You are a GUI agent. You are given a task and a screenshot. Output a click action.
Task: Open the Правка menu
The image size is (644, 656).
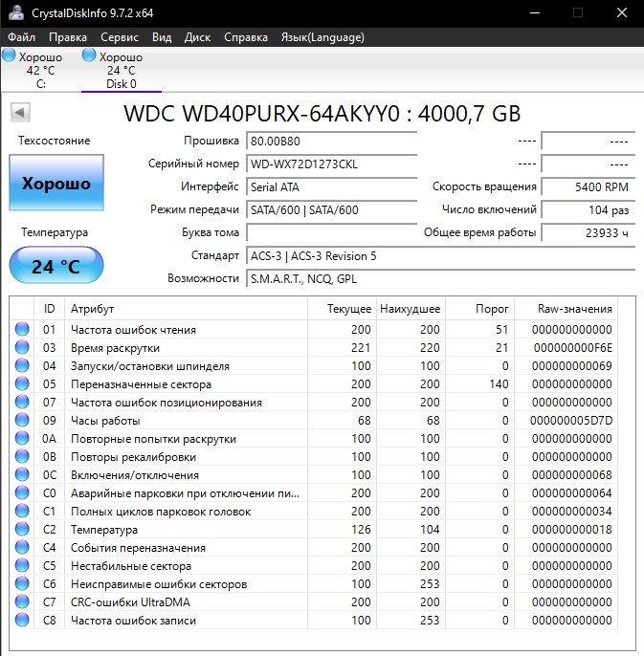click(68, 37)
